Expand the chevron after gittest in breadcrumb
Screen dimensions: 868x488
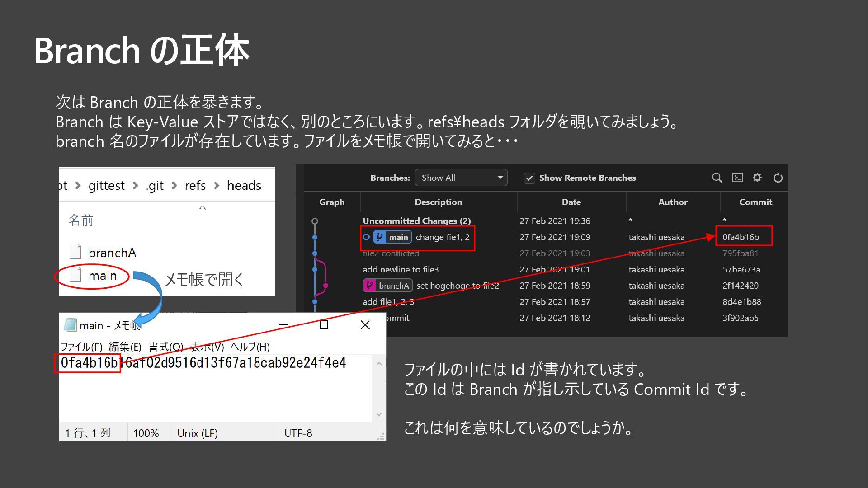point(135,186)
